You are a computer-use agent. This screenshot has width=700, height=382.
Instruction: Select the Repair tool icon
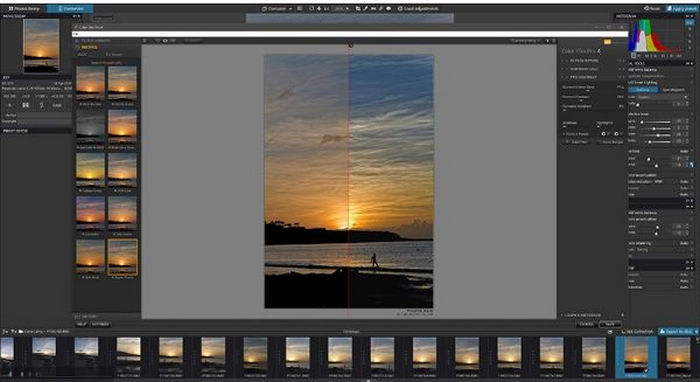click(x=381, y=8)
